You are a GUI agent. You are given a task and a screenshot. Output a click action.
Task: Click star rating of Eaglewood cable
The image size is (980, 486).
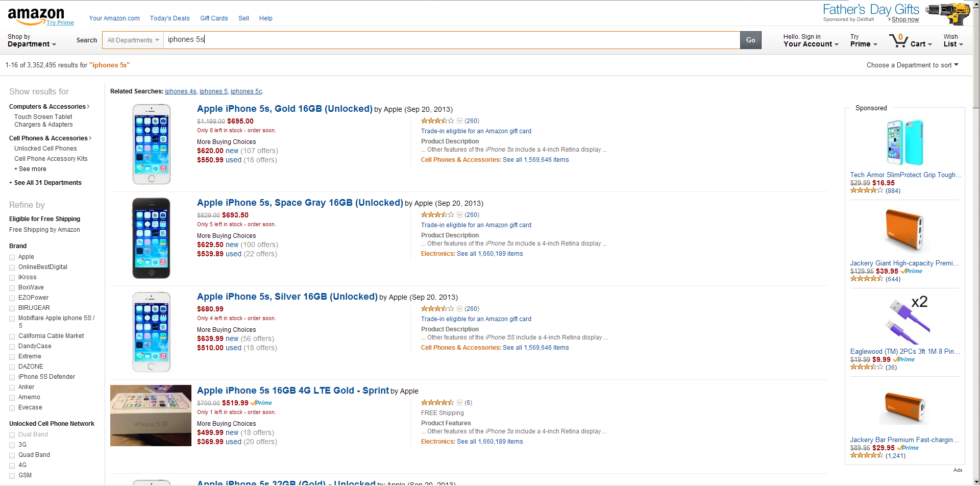tap(867, 367)
